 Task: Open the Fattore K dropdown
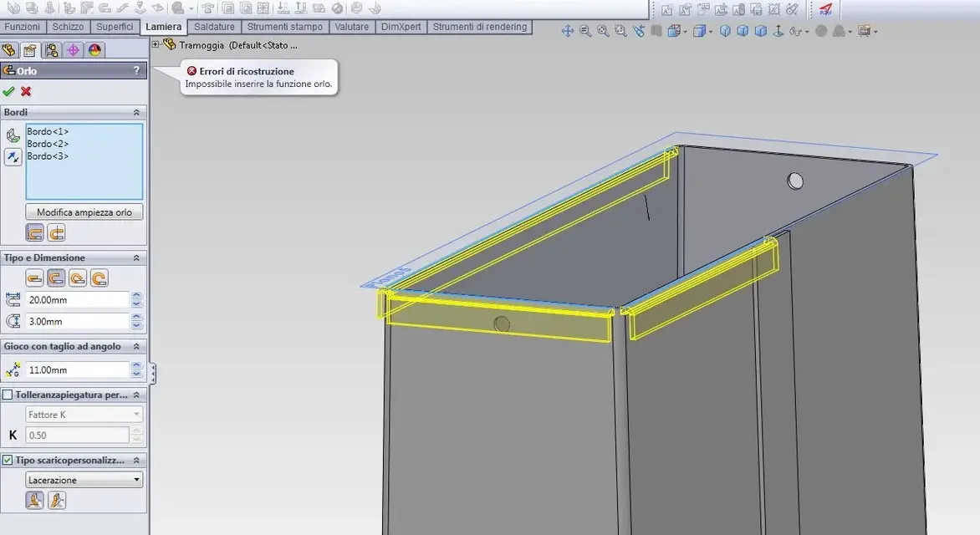(84, 415)
